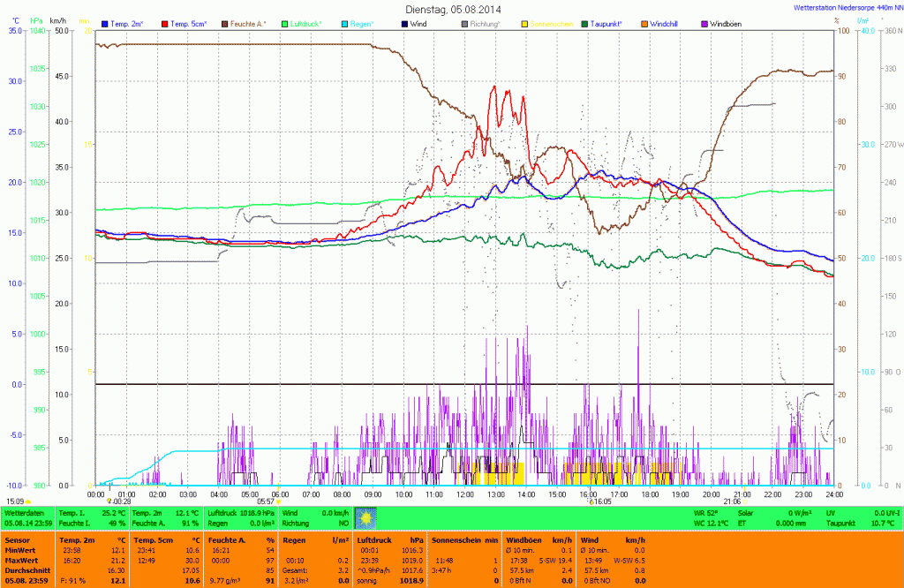Image resolution: width=904 pixels, height=588 pixels.
Task: Click the green Luftdruck legend square
Action: point(285,23)
